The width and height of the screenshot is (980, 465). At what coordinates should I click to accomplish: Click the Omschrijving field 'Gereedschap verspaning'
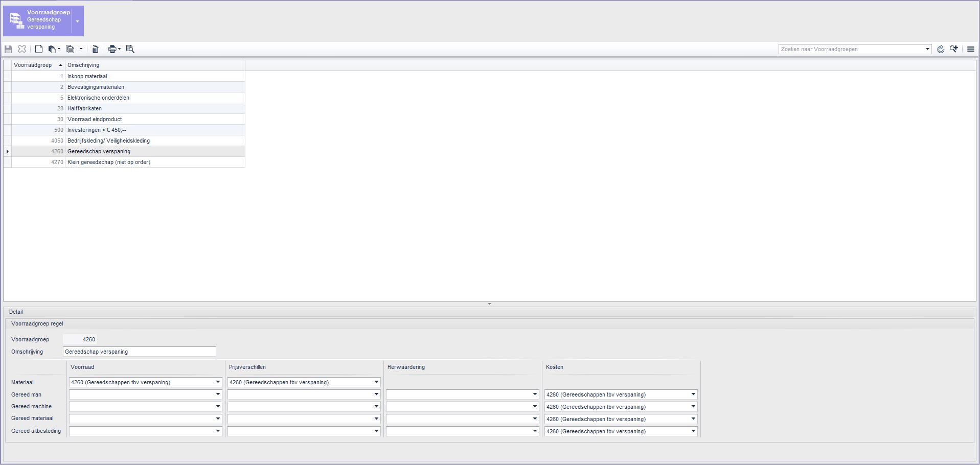139,352
